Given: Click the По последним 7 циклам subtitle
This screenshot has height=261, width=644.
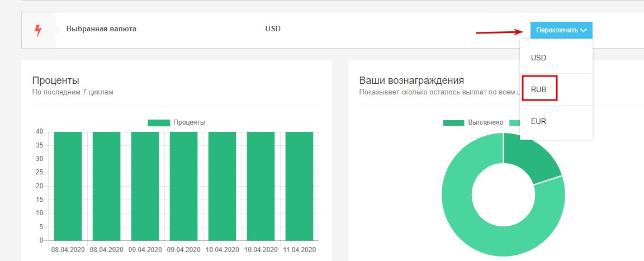Looking at the screenshot, I should pos(73,92).
